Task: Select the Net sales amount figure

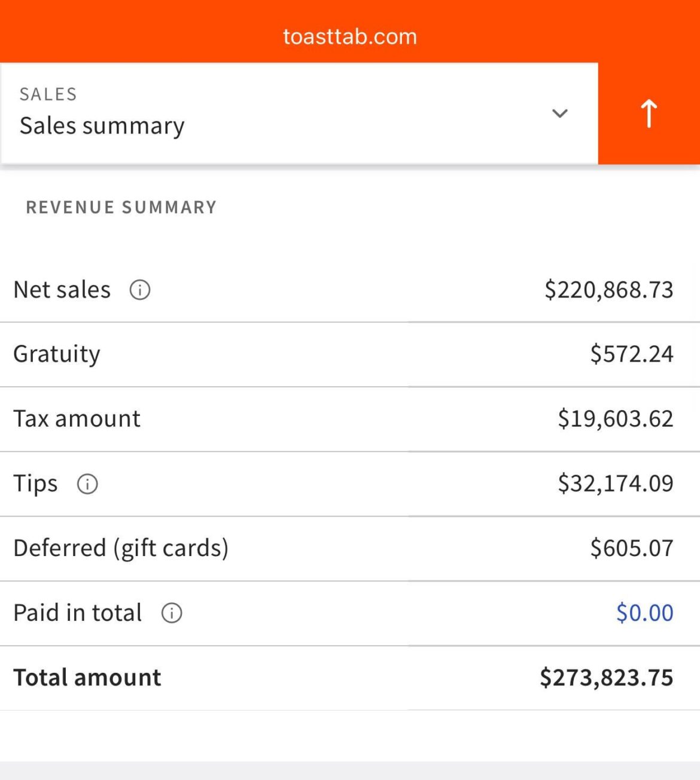Action: tap(609, 289)
